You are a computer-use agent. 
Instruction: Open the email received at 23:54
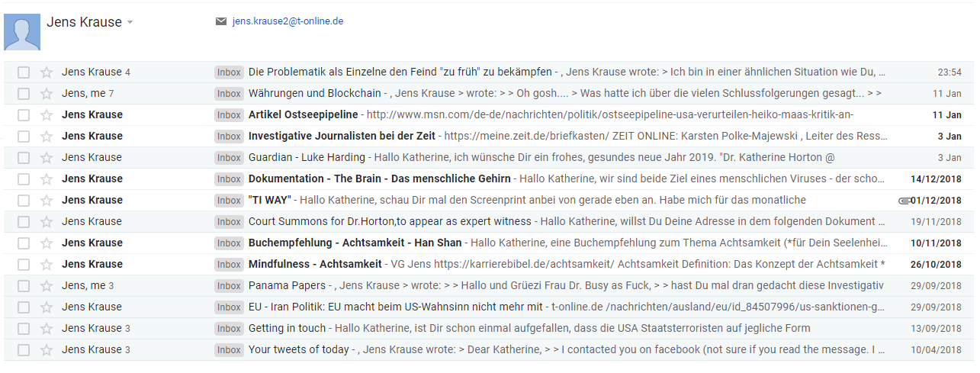click(488, 72)
